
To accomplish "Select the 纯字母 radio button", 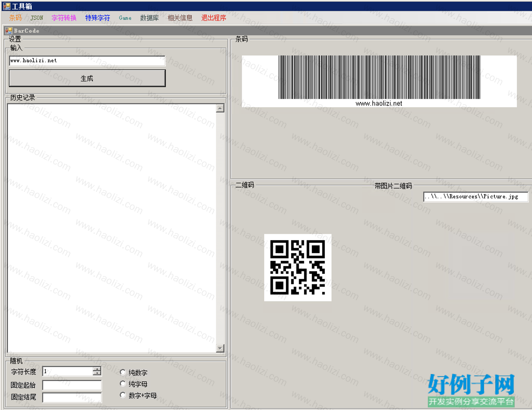I will point(123,384).
